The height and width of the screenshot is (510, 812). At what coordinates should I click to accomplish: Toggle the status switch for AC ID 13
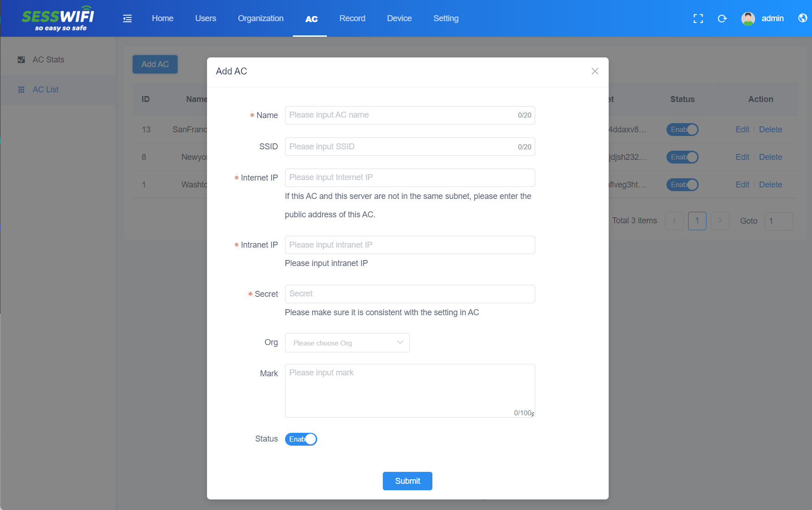(683, 130)
